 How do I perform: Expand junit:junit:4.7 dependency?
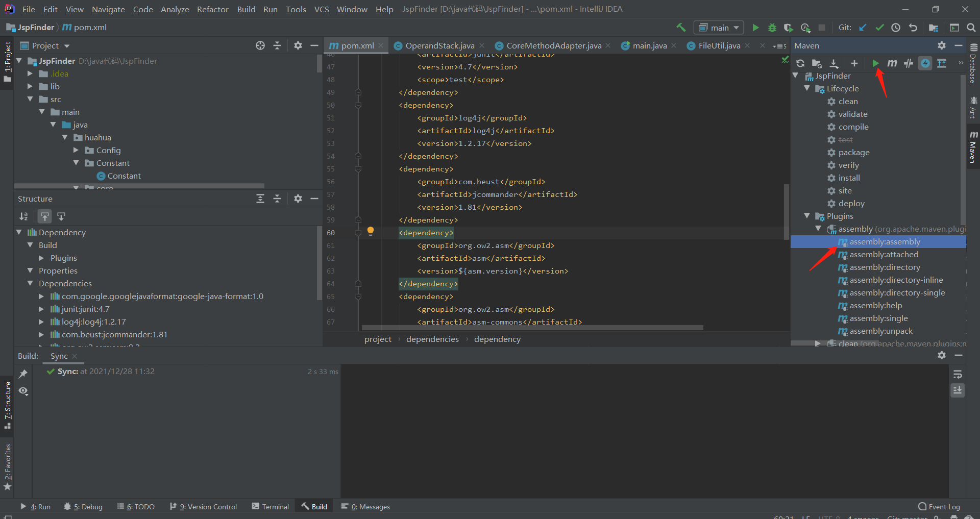[41, 309]
